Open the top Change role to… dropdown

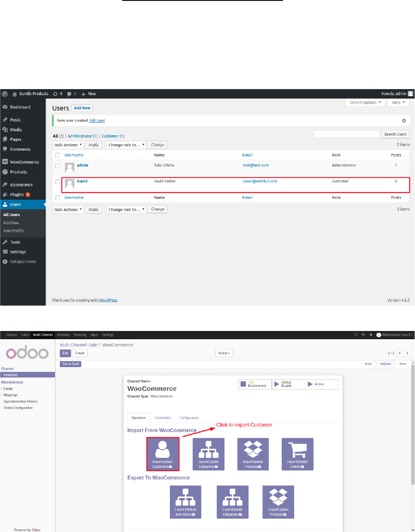click(x=126, y=145)
